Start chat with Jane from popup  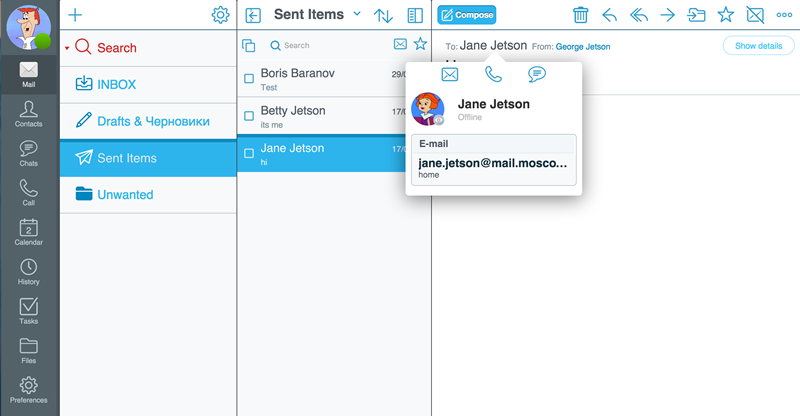(x=537, y=75)
